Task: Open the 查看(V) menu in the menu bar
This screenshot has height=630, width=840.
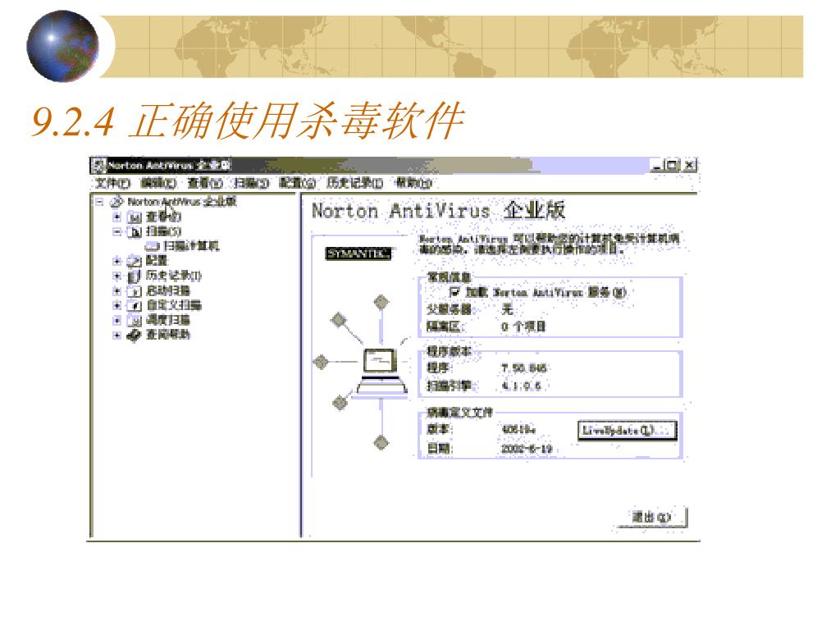Action: 204,183
